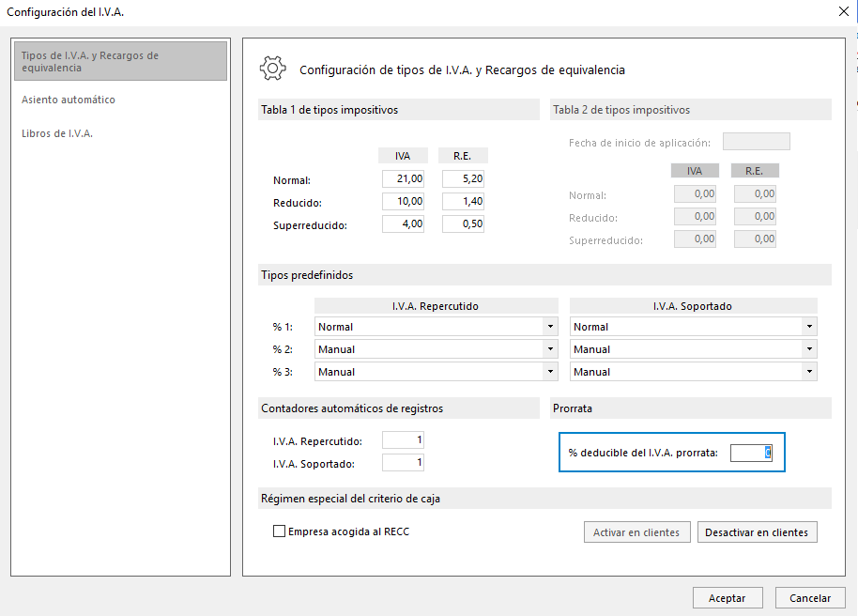This screenshot has width=858, height=616.
Task: Close the Configuración del I.V.A. window
Action: point(843,11)
